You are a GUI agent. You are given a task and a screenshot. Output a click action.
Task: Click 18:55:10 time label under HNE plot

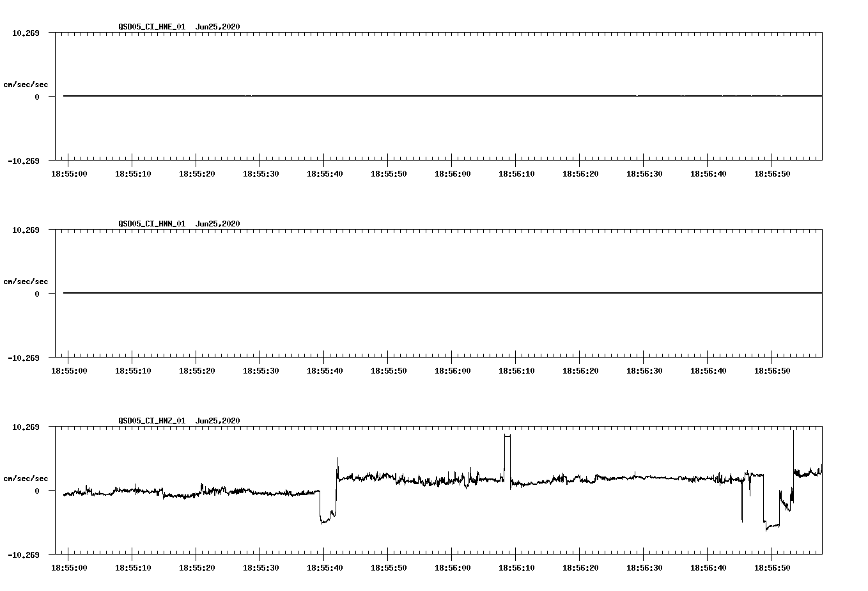[x=133, y=174]
